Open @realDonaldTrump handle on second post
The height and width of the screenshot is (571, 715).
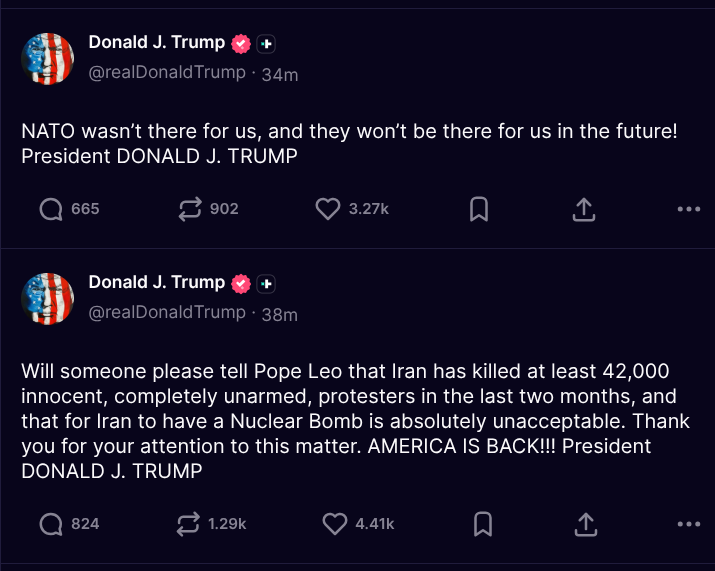(x=167, y=312)
